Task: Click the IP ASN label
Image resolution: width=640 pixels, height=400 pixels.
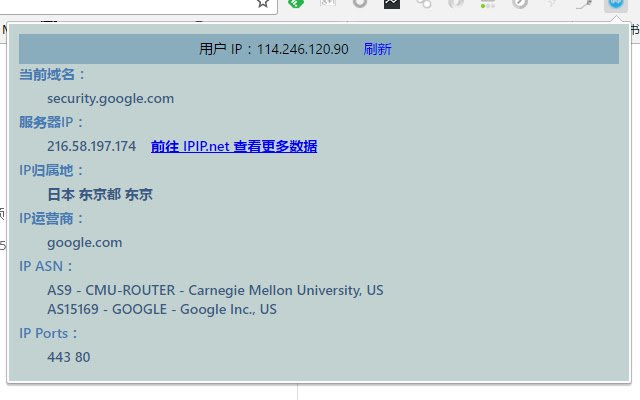Action: pos(46,266)
